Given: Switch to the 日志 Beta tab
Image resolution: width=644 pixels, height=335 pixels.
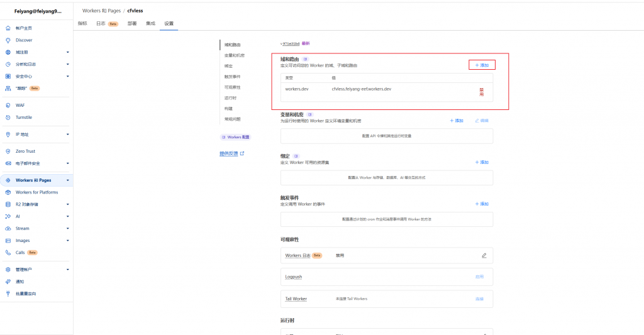Looking at the screenshot, I should (107, 24).
